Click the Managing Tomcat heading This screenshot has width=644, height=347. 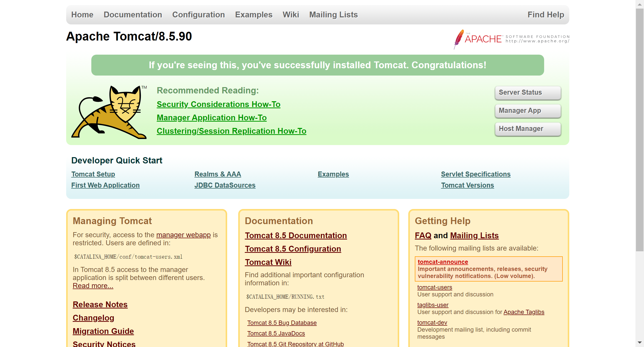(112, 221)
